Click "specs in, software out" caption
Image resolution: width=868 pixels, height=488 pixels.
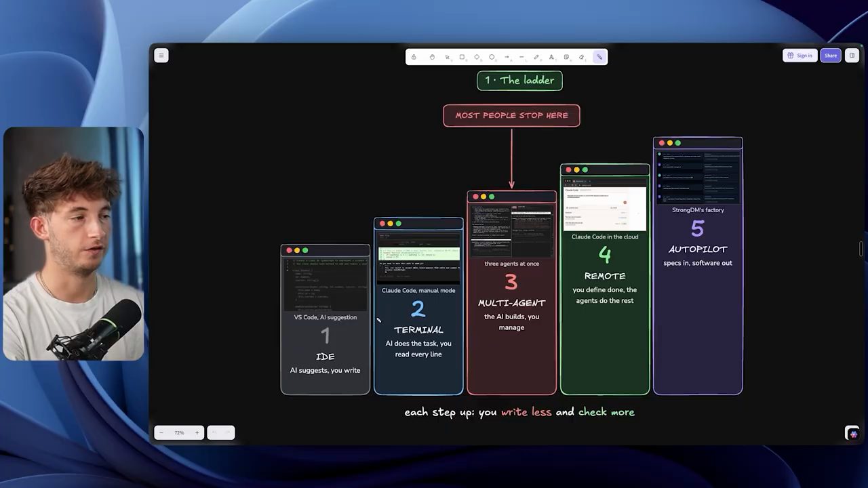click(x=698, y=263)
